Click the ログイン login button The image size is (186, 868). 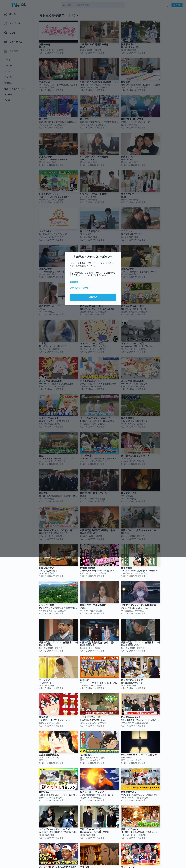[x=177, y=5]
